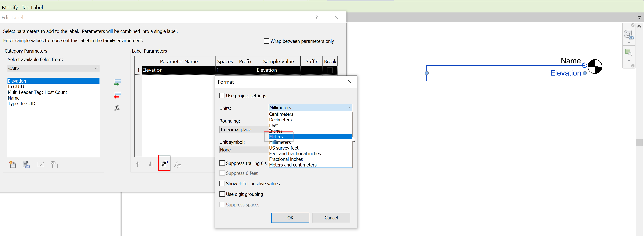Image resolution: width=644 pixels, height=236 pixels.
Task: Toggle Suppress trailing 0's checkbox
Action: coord(222,163)
